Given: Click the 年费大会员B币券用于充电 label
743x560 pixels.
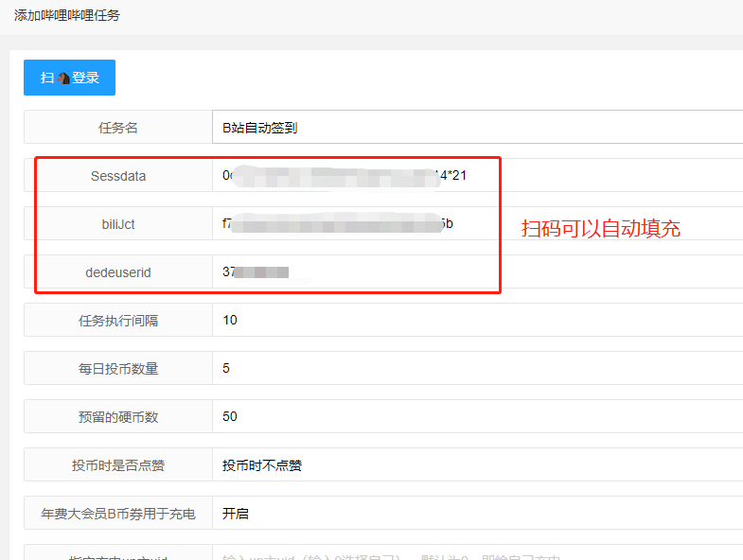Looking at the screenshot, I should [118, 514].
